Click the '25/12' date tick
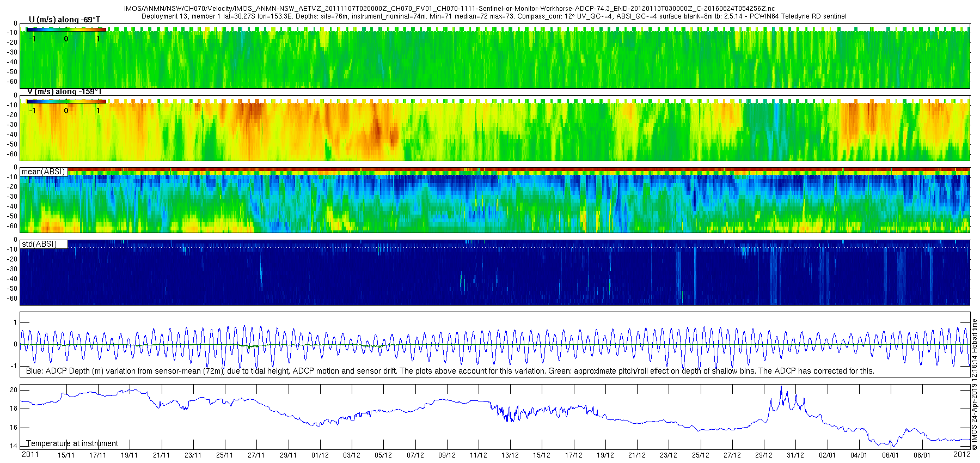The height and width of the screenshot is (463, 980). (700, 455)
